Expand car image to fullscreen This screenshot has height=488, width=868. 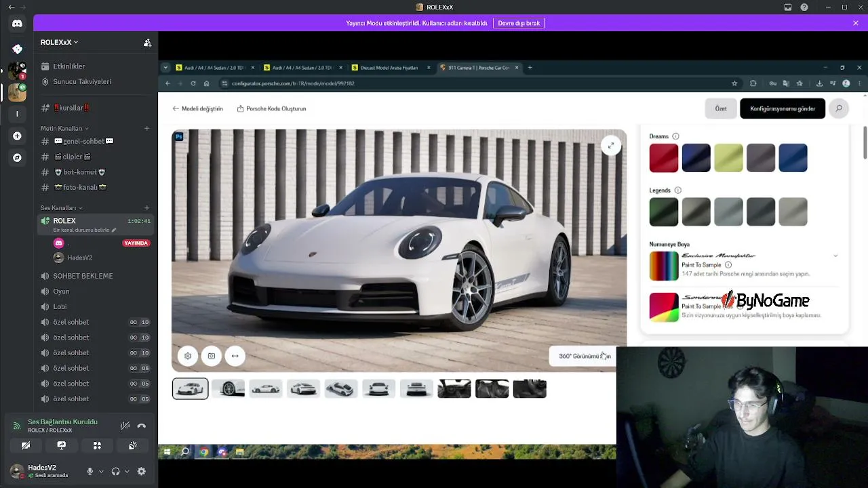pos(611,145)
